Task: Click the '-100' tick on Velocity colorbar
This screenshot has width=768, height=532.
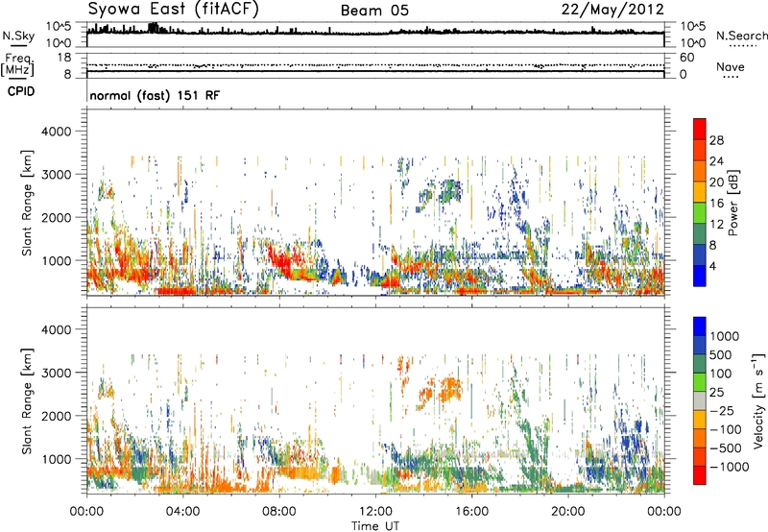Action: [726, 429]
